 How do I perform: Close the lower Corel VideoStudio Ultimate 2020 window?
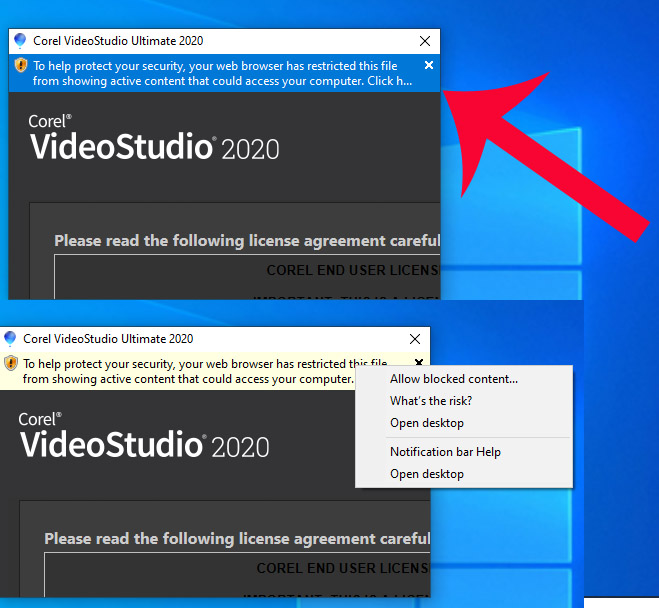click(x=415, y=339)
